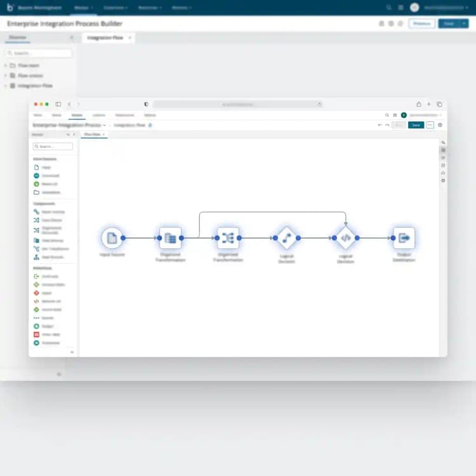
Task: Click the browser back arrow
Action: (69, 104)
